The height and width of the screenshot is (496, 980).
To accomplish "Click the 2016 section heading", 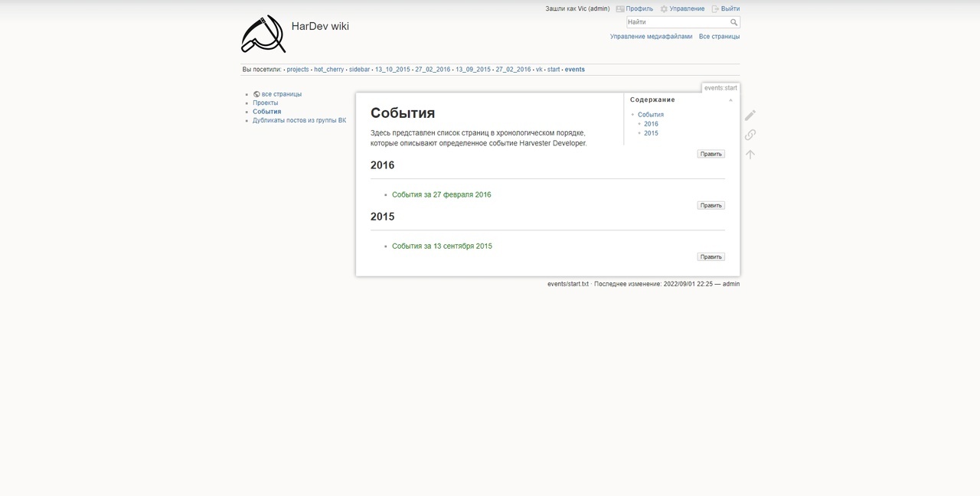I will point(383,165).
